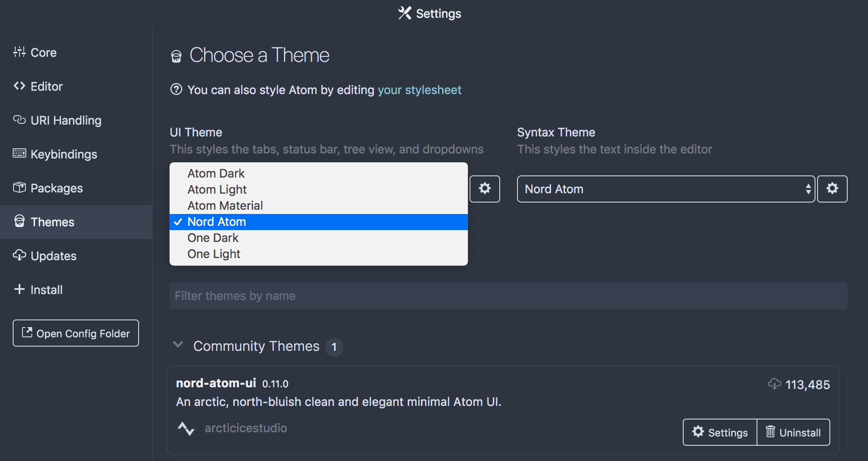Viewport: 868px width, 461px height.
Task: Open the Editor settings section
Action: (x=76, y=86)
